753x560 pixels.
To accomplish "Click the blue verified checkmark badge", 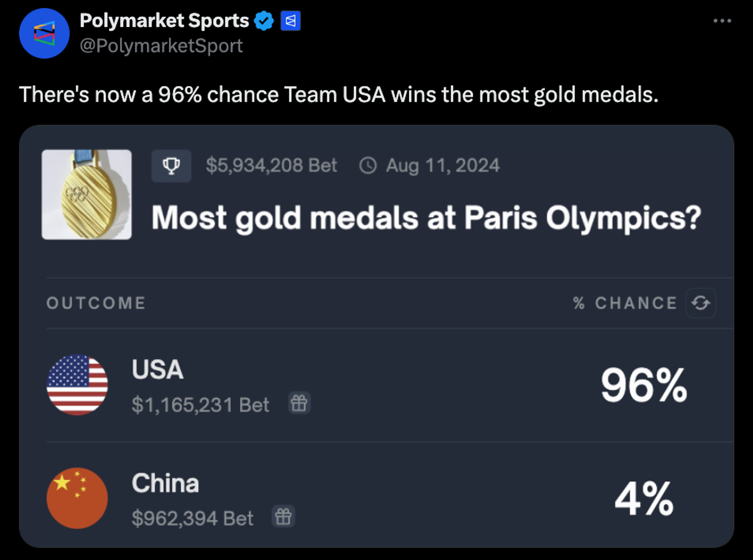I will (264, 21).
